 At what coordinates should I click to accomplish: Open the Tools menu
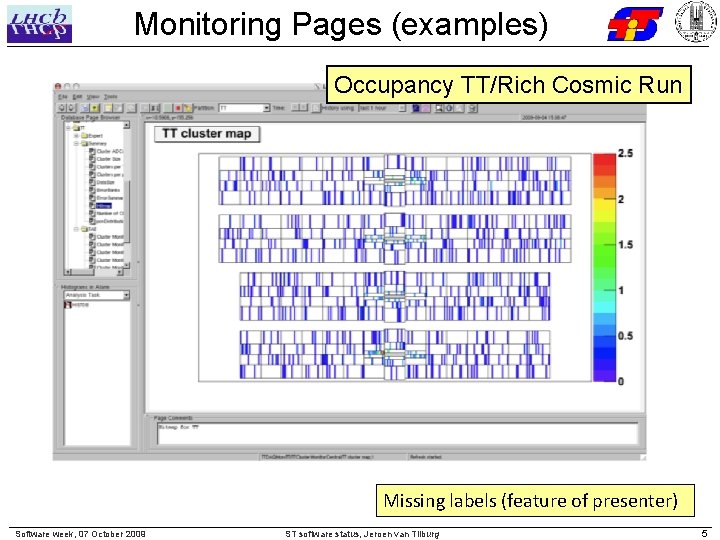coord(110,97)
